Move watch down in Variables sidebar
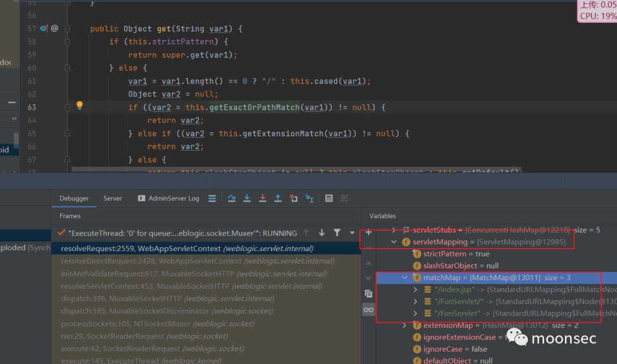617x364 pixels. pos(368,278)
